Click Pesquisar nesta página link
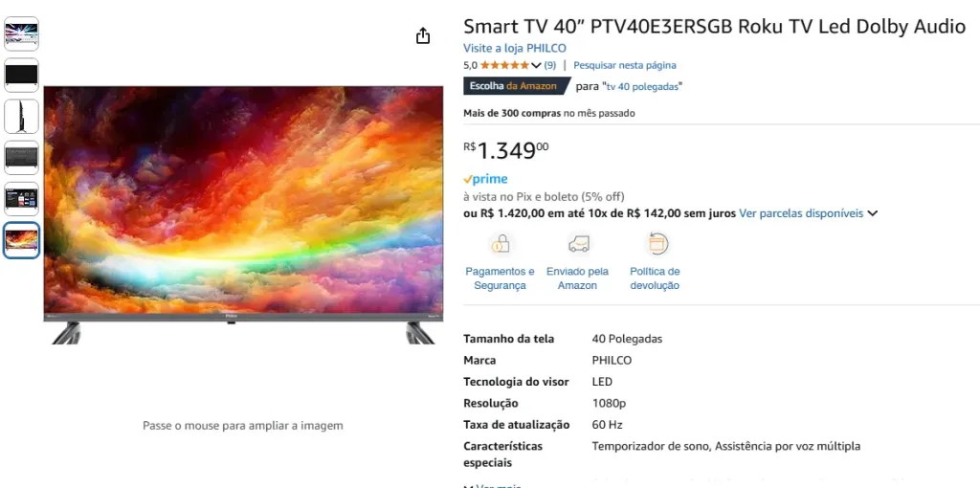 pos(624,65)
